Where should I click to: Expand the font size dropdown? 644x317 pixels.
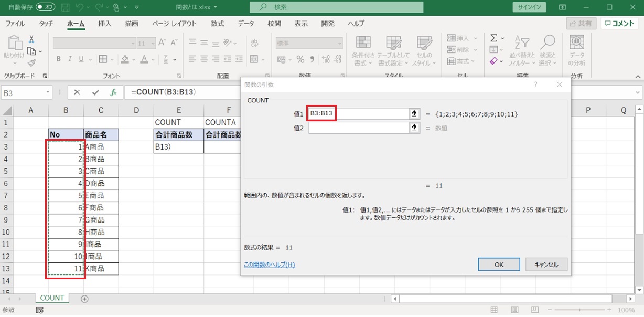coord(153,43)
